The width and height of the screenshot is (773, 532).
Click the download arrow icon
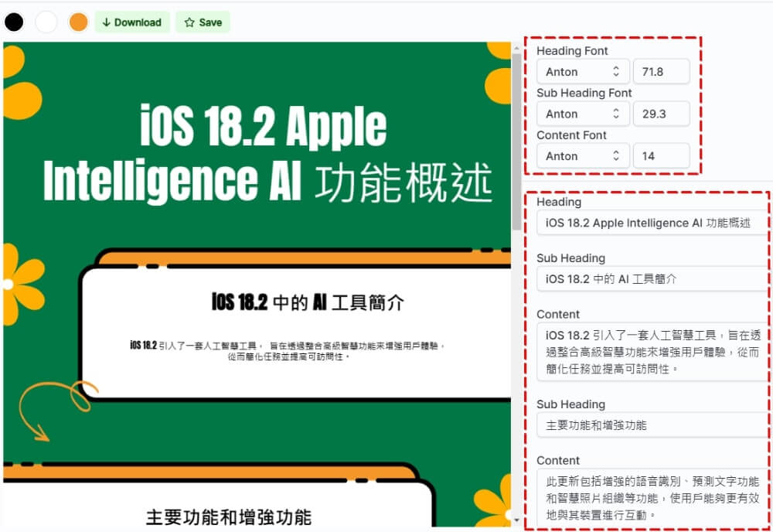[x=107, y=22]
